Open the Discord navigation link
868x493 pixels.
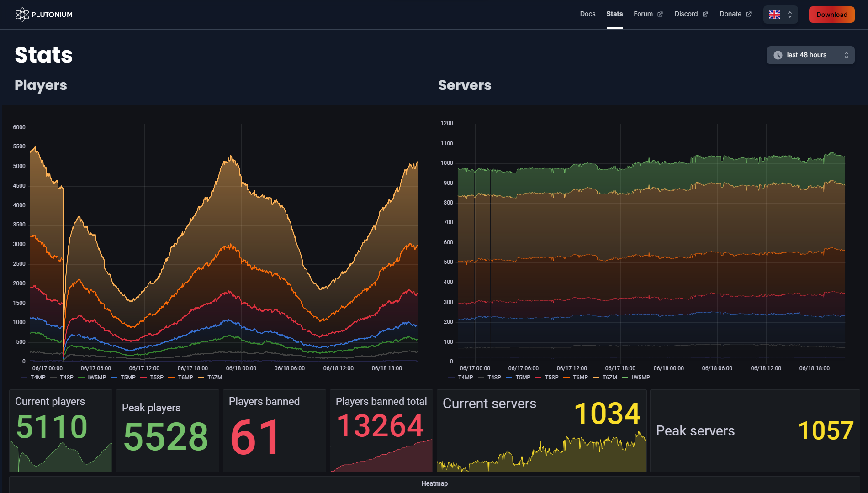point(686,14)
